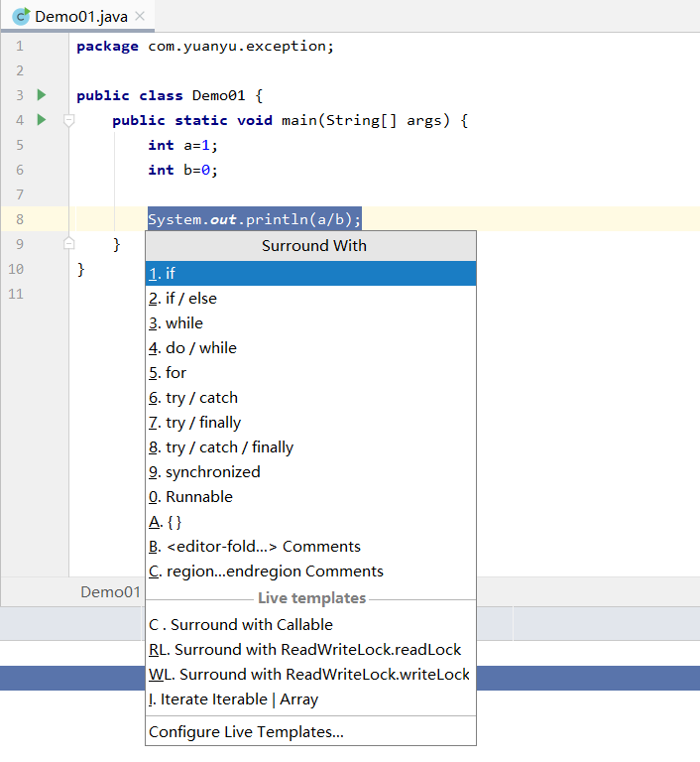Click the fold end marker on line 9

[69, 243]
